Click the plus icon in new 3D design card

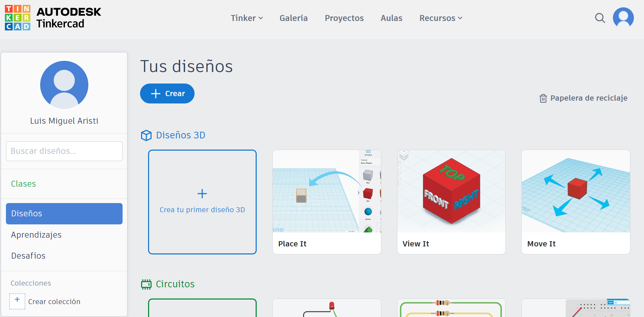(202, 194)
